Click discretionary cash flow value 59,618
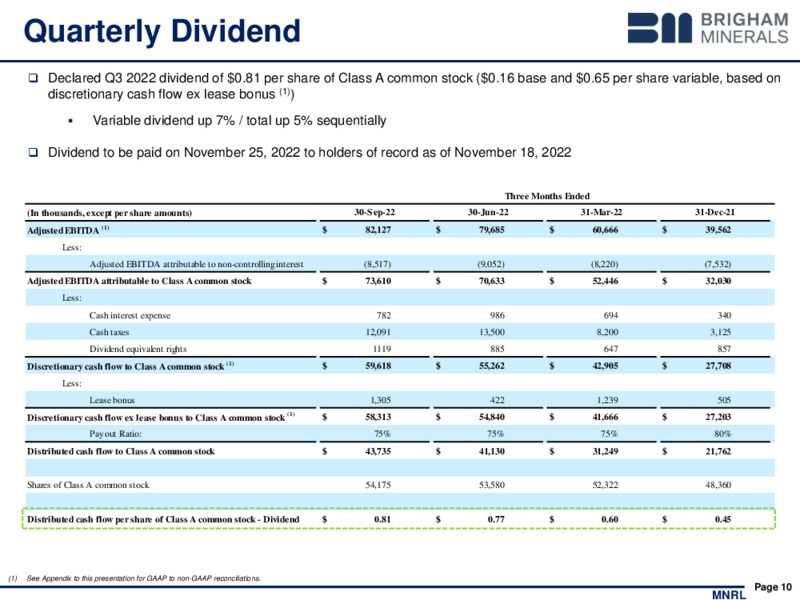The height and width of the screenshot is (600, 800). [378, 366]
